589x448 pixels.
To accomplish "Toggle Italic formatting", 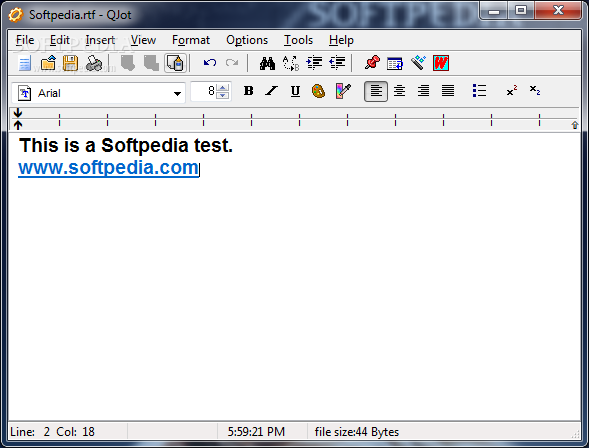I will 271,91.
